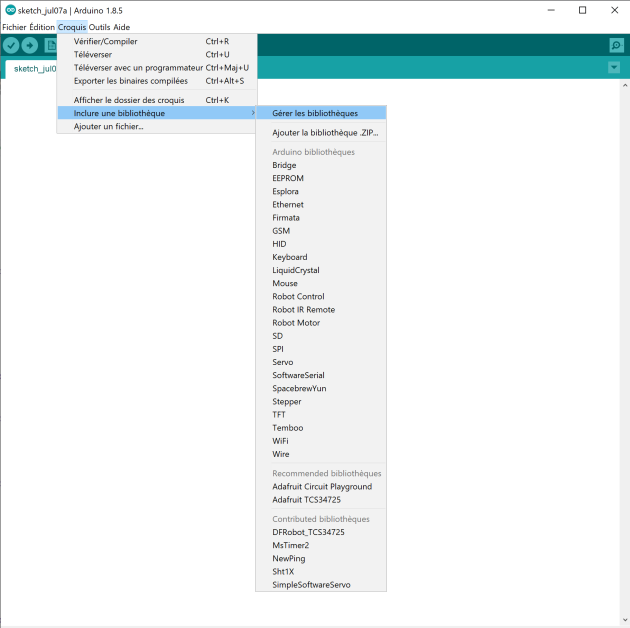Include the Stepper library
This screenshot has width=630, height=628.
321,401
